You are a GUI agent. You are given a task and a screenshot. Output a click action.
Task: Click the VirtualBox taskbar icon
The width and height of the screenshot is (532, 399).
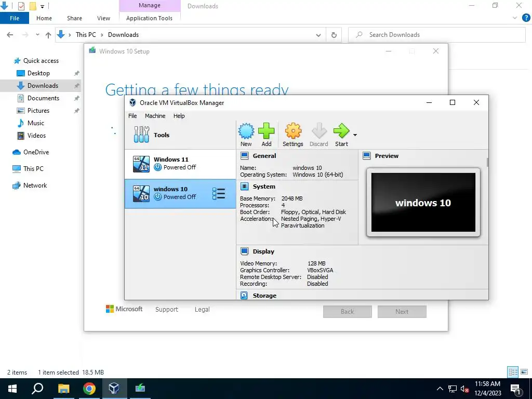pyautogui.click(x=114, y=389)
